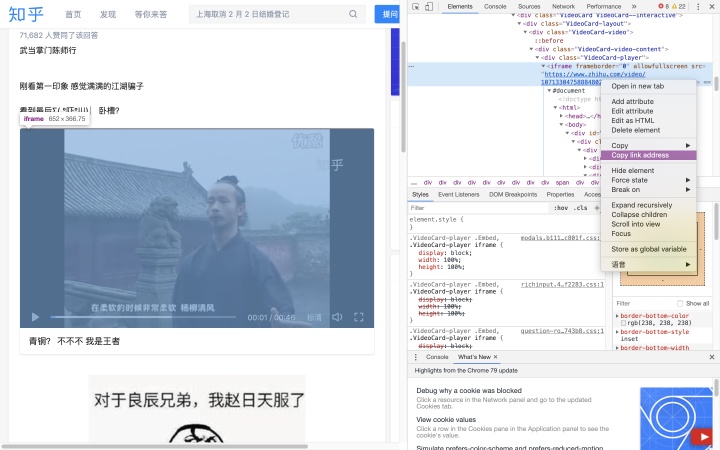Click the video progress bar

(x=143, y=317)
